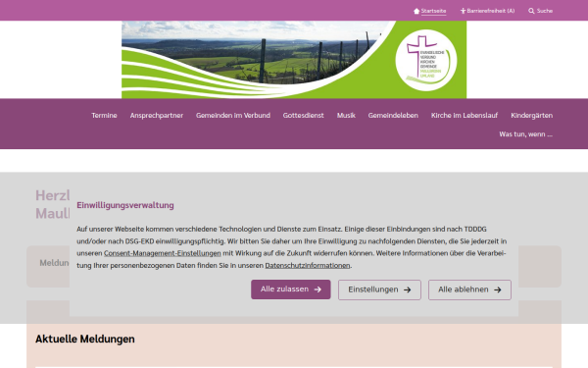Click the circular church logo
The width and height of the screenshot is (588, 368).
(x=426, y=60)
